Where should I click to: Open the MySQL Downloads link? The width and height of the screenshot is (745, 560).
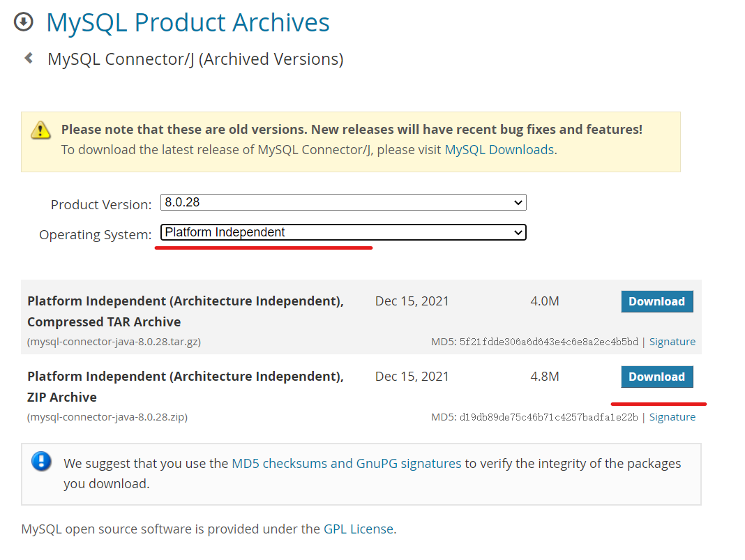[499, 149]
